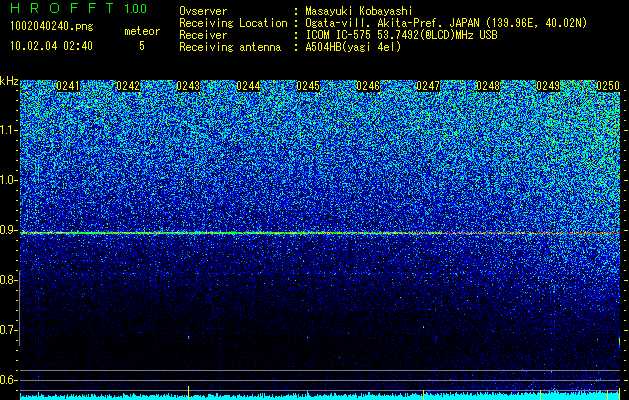The image size is (629, 400).
Task: Click the meteor echo dot below 0243
Action: coord(189,337)
